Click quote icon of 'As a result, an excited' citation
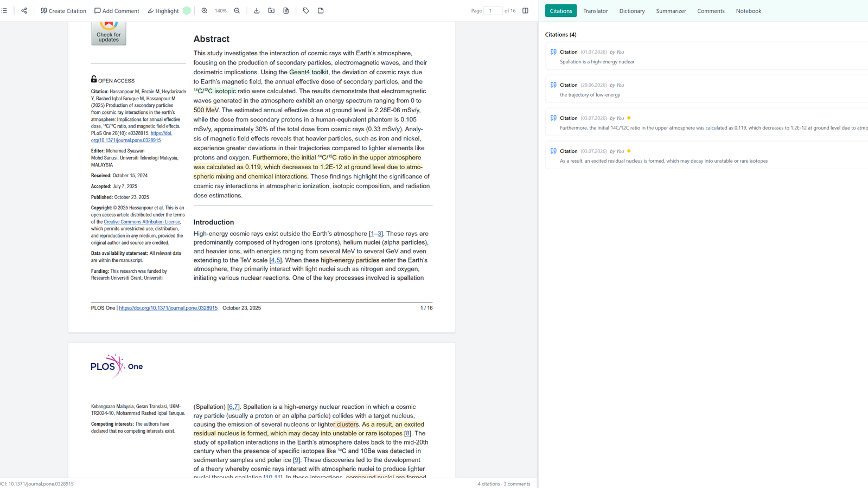 553,151
